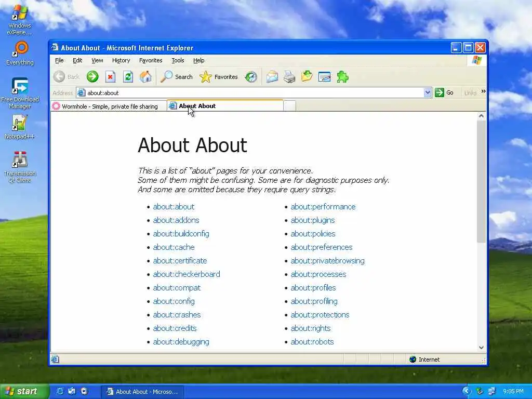
Task: Select the Free Download Manager desktop icon
Action: tap(20, 94)
